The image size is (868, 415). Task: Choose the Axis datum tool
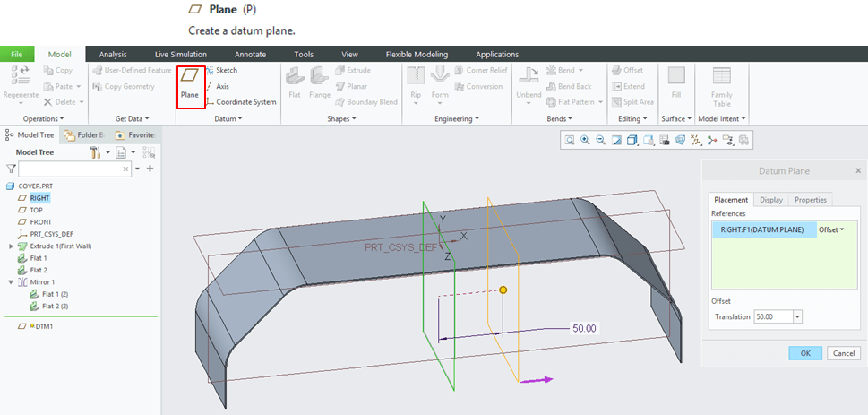222,86
